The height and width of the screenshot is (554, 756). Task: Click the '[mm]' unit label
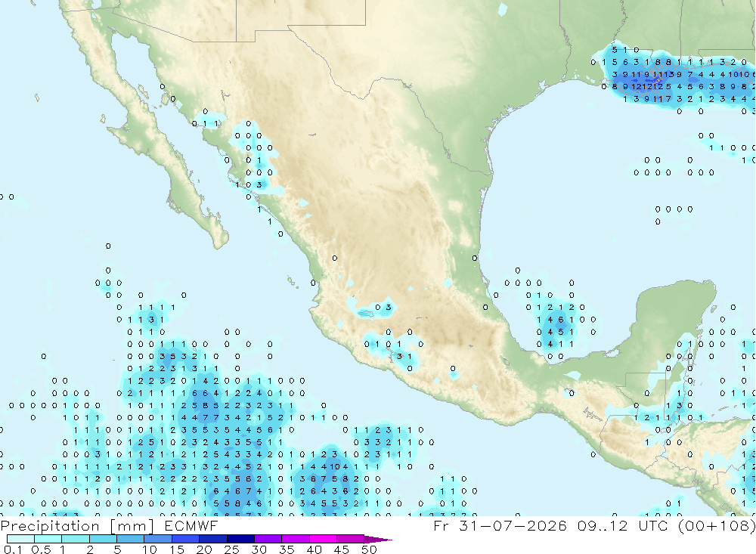[x=132, y=525]
